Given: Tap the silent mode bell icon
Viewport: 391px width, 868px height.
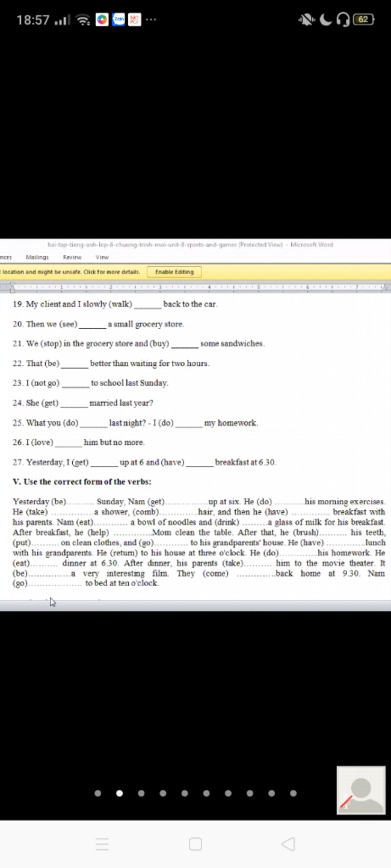Looking at the screenshot, I should pos(307,19).
